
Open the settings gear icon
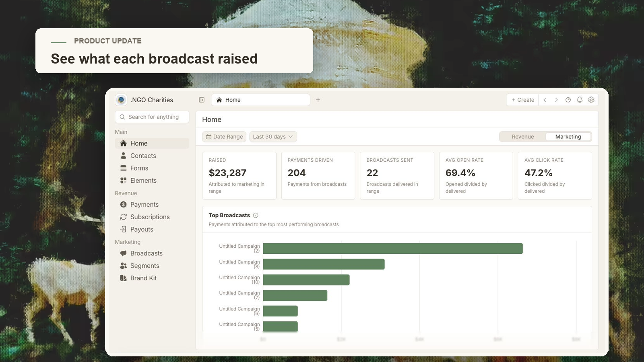point(591,100)
